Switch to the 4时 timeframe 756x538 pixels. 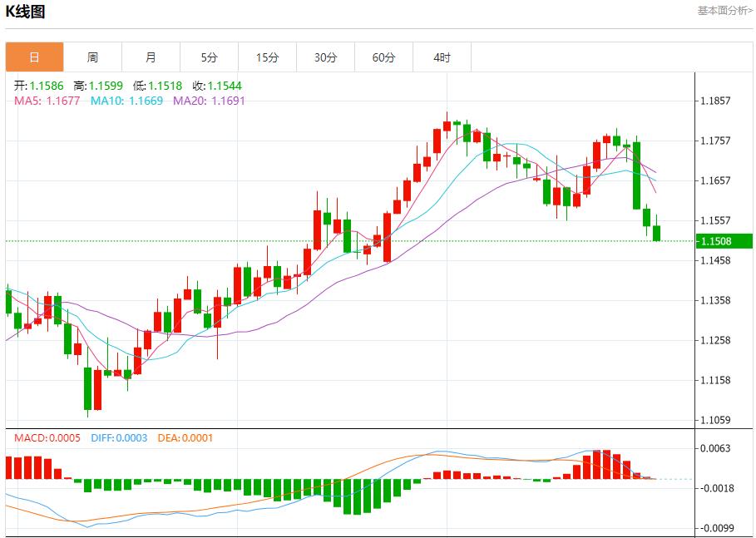(442, 57)
